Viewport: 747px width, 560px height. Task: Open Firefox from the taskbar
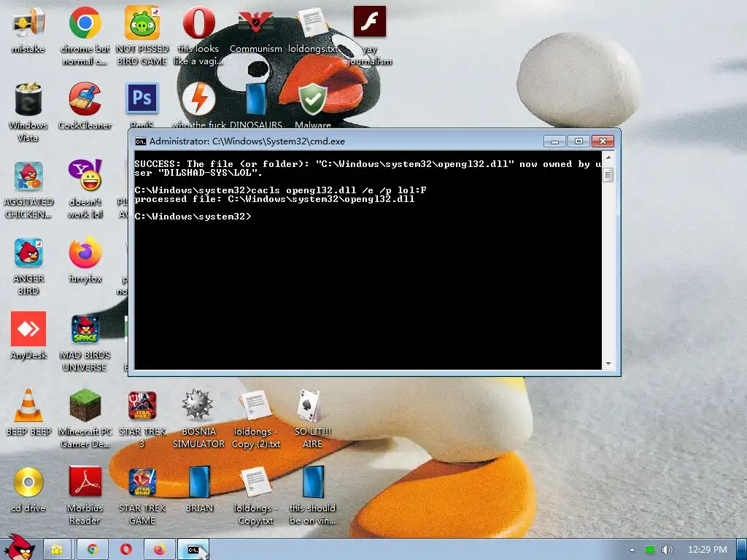[x=159, y=550]
